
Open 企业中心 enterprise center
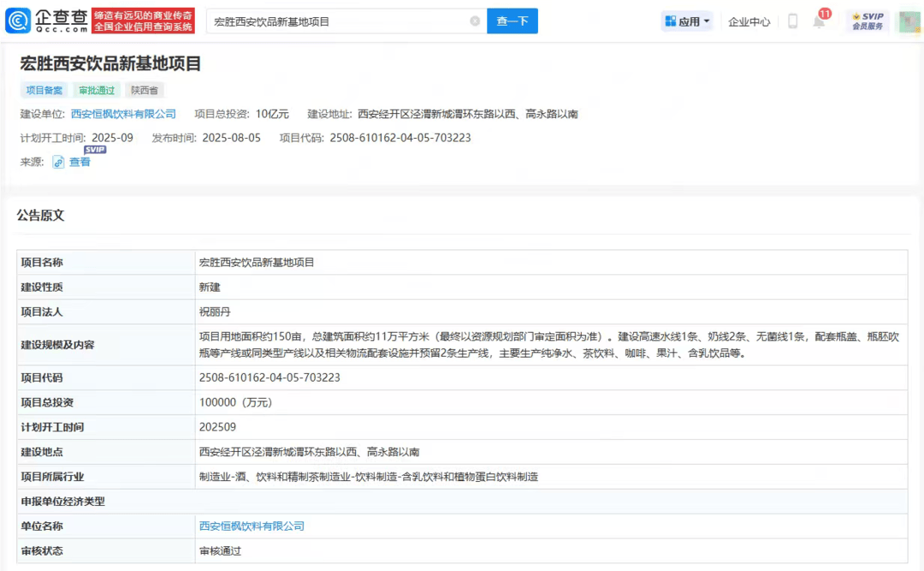pyautogui.click(x=749, y=21)
